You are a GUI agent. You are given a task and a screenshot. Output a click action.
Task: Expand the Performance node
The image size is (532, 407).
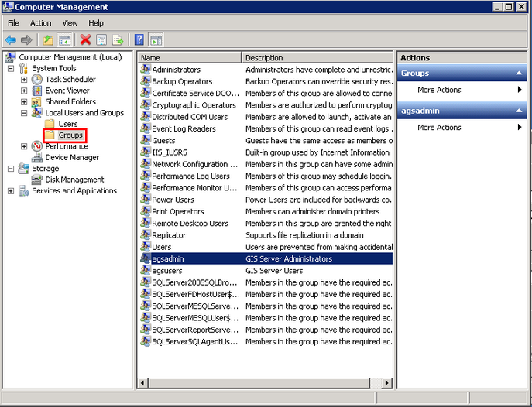[24, 146]
